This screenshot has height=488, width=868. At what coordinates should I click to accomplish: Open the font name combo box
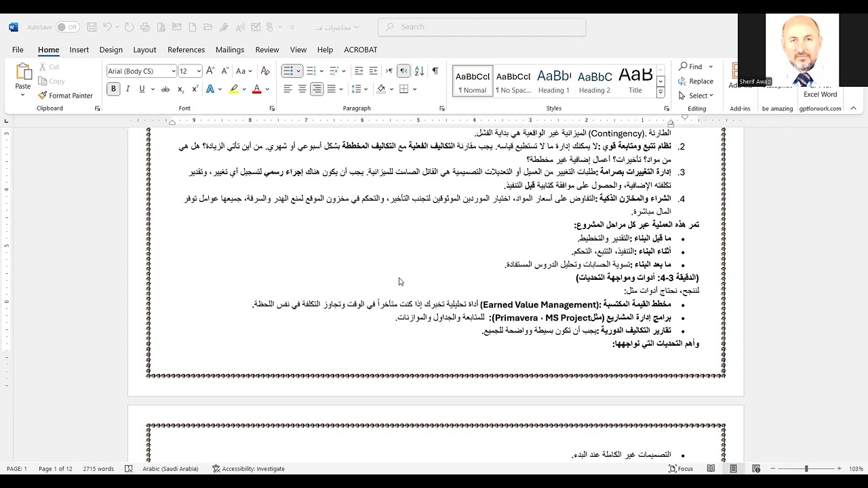click(141, 71)
